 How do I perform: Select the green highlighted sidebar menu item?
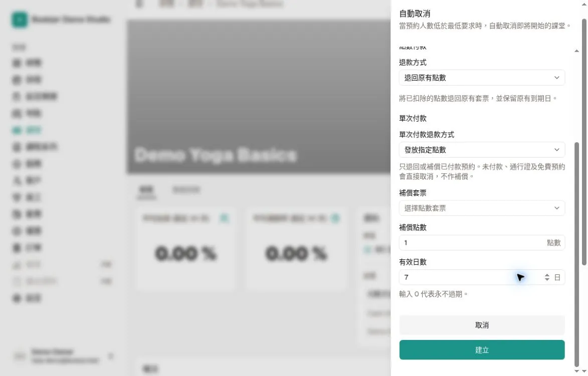[27, 130]
